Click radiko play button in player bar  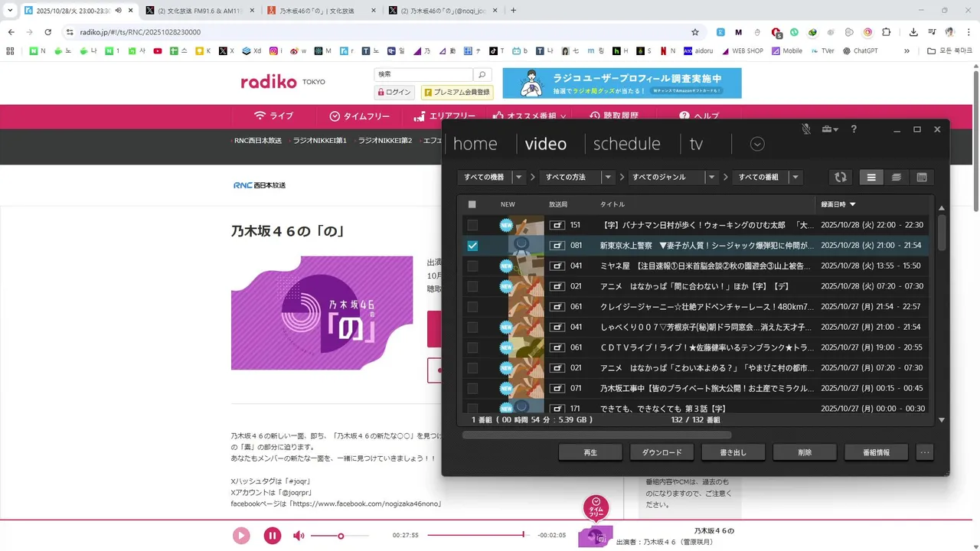pyautogui.click(x=241, y=536)
